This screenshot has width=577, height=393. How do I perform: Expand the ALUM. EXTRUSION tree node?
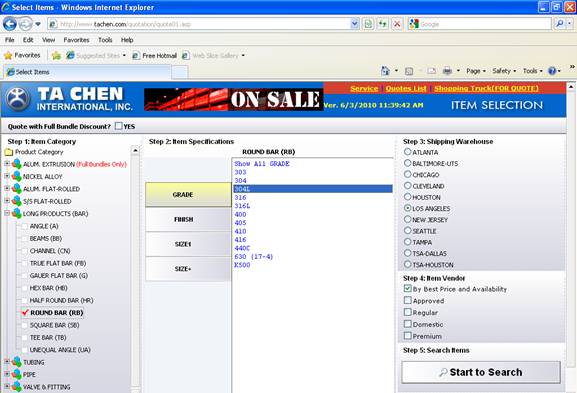click(7, 163)
